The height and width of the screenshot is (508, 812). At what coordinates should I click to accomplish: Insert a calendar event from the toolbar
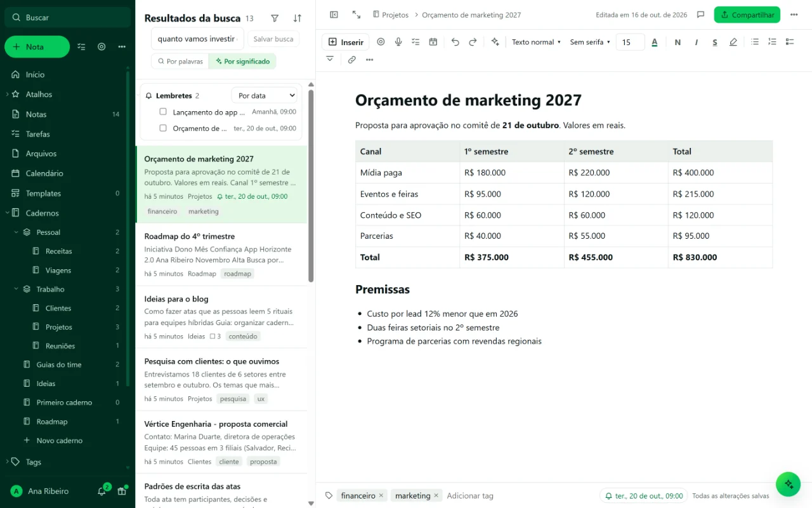pyautogui.click(x=433, y=42)
